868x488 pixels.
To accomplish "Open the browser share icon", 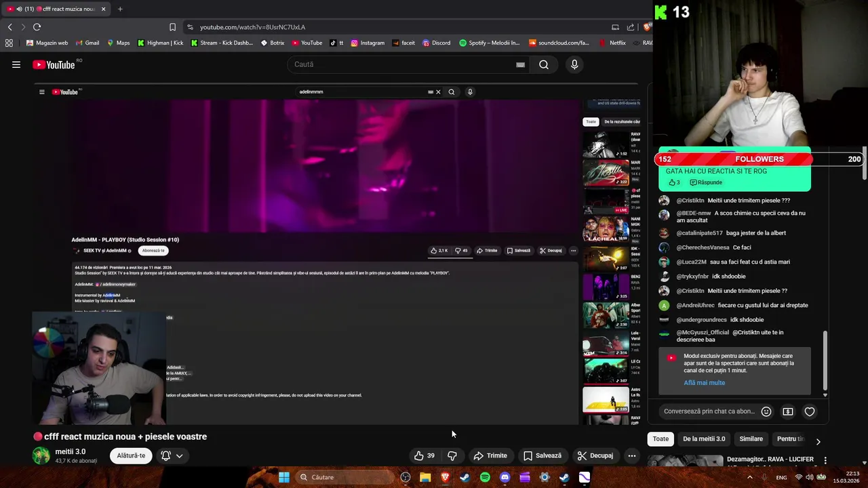I will (631, 27).
